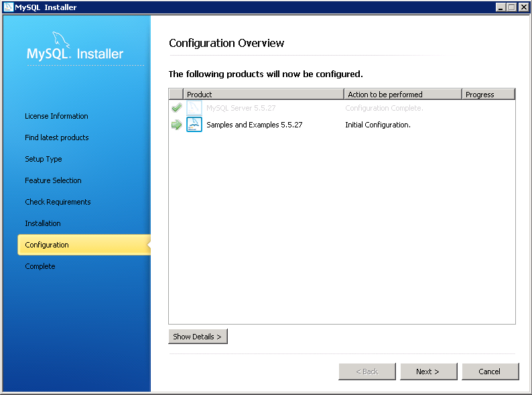This screenshot has width=532, height=395.
Task: Open the Find latest products step
Action: point(57,137)
